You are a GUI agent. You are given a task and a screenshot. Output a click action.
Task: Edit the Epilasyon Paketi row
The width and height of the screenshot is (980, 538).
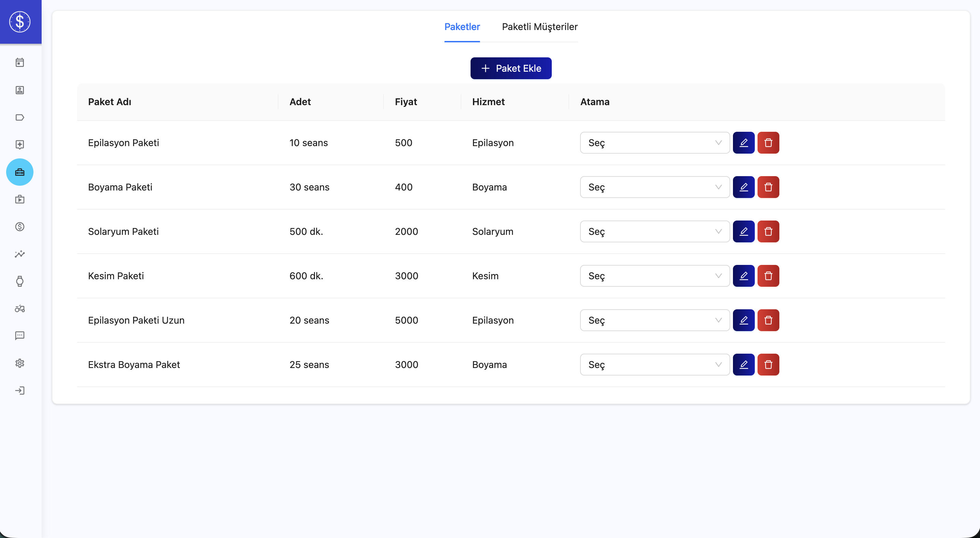tap(744, 143)
